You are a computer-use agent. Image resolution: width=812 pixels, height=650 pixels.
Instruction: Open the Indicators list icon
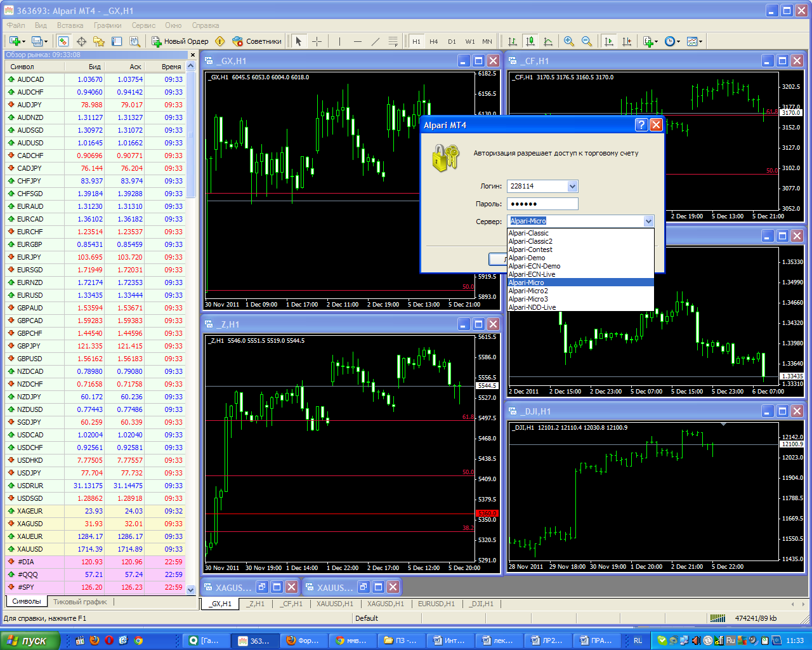[x=648, y=41]
